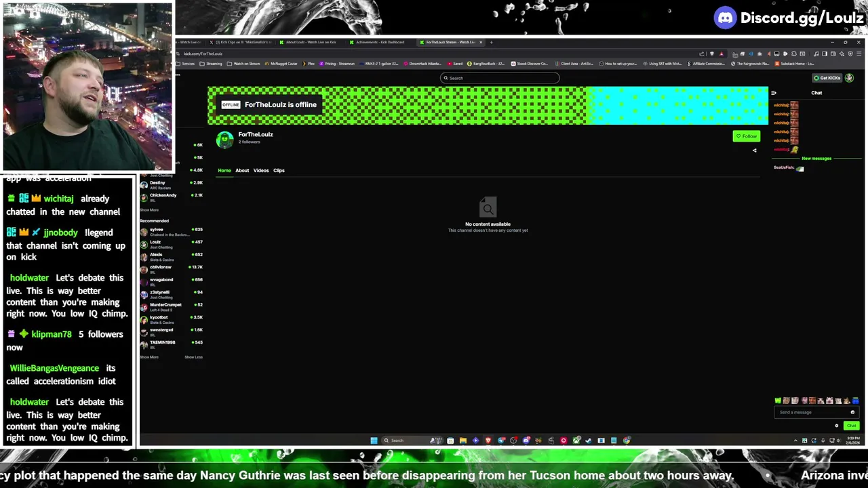The width and height of the screenshot is (868, 488).
Task: Open the Watch on Stream bookmarks folder
Action: point(244,64)
